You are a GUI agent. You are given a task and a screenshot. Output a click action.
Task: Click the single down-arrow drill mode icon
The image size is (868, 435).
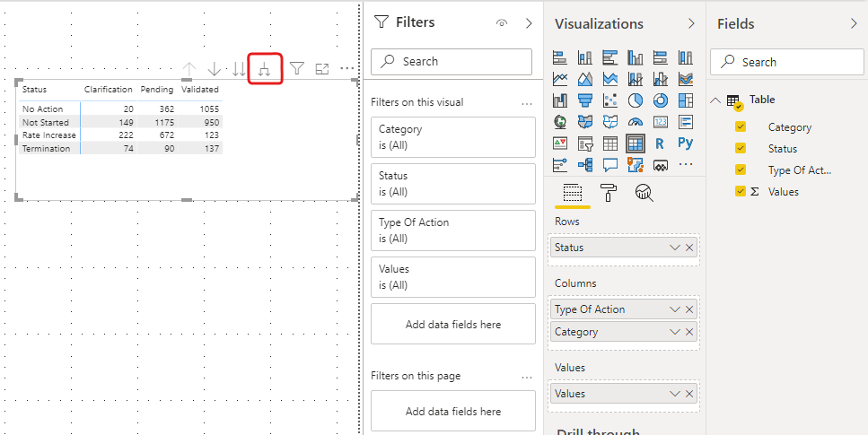click(x=215, y=69)
